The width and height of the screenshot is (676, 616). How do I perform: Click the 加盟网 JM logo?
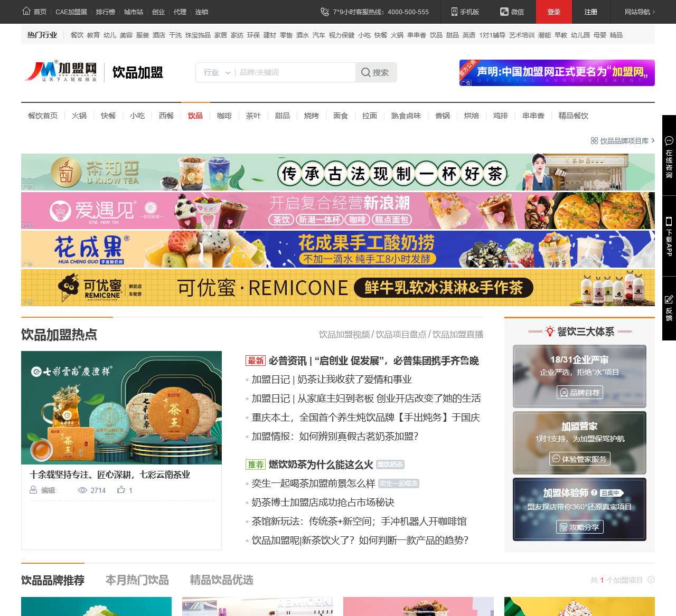62,72
